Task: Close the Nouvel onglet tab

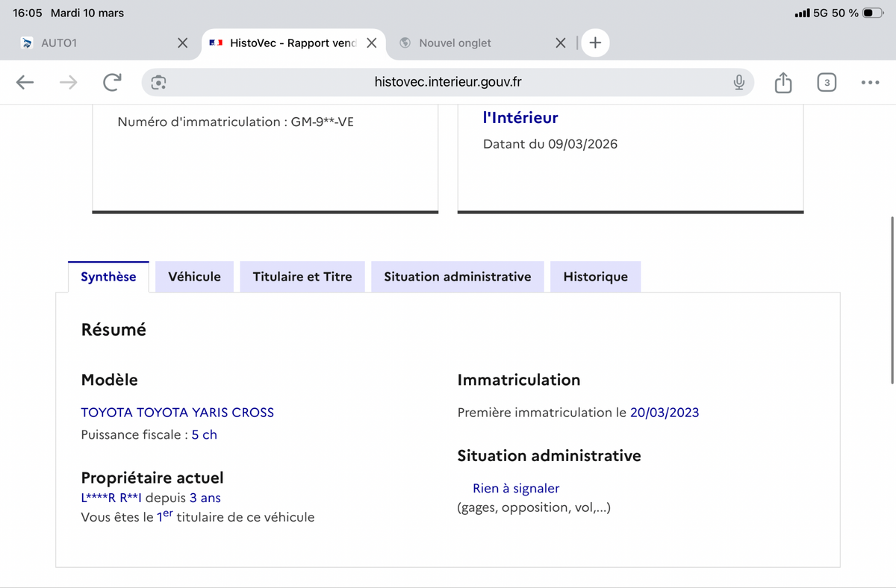Action: coord(561,43)
